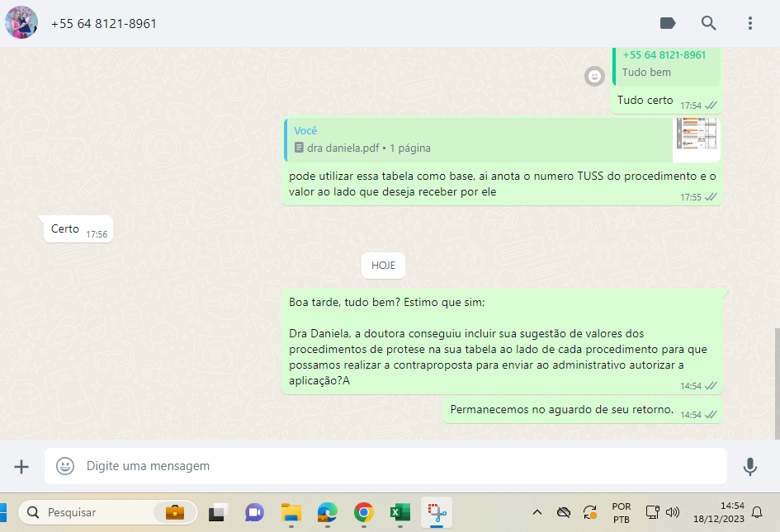Screen dimensions: 780x532
Task: Open the three-dot chat menu
Action: (x=750, y=23)
